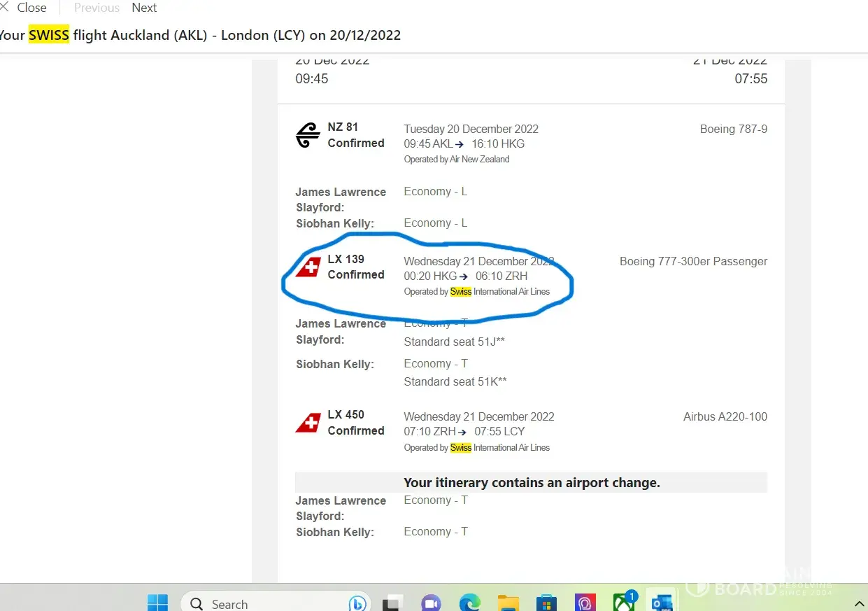Click the airport change notice
The height and width of the screenshot is (611, 868).
[532, 482]
